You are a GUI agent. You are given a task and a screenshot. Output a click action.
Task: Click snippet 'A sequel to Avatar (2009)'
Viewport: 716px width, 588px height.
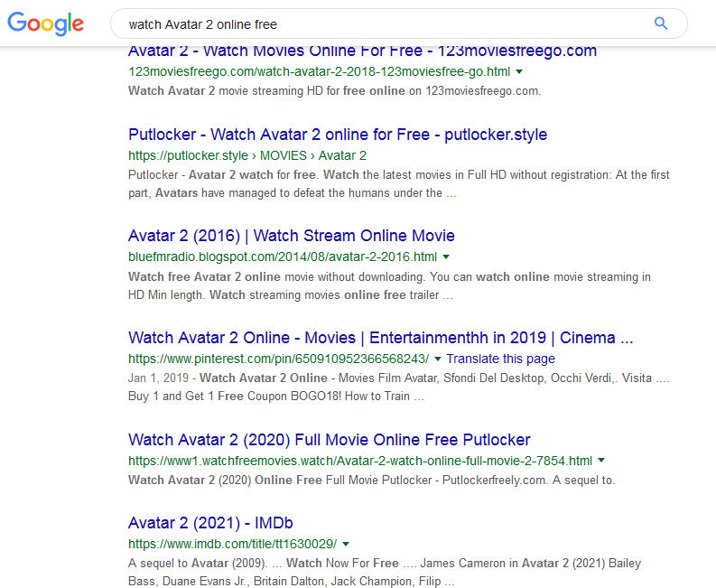coord(385,572)
